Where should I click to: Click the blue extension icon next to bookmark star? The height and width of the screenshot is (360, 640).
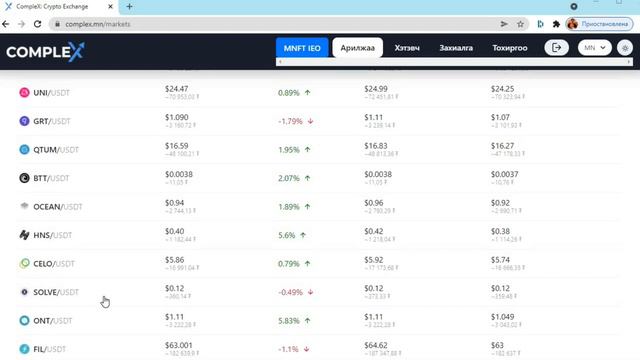pos(540,24)
